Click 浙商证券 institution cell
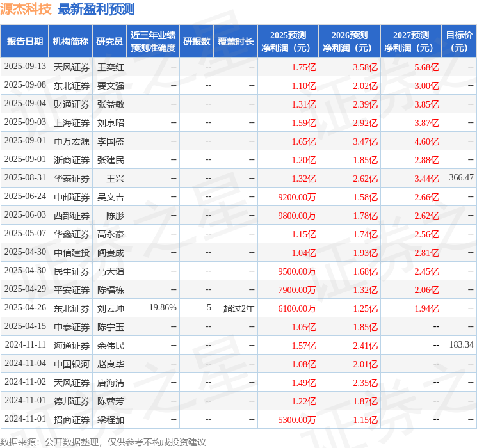 [72, 160]
